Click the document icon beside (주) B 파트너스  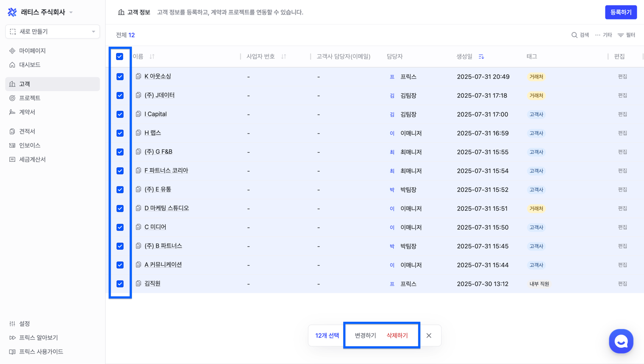tap(138, 246)
